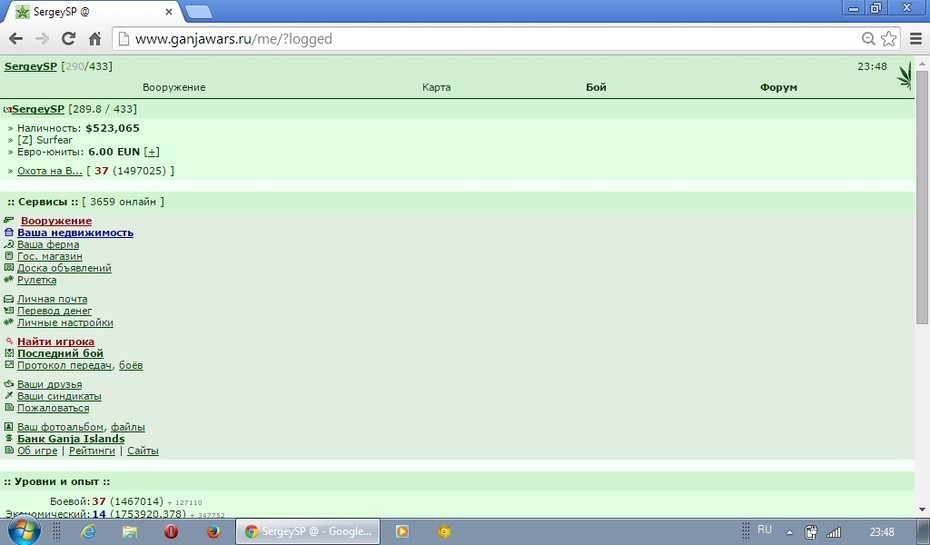
Task: Open Личная почта link
Action: [x=52, y=299]
